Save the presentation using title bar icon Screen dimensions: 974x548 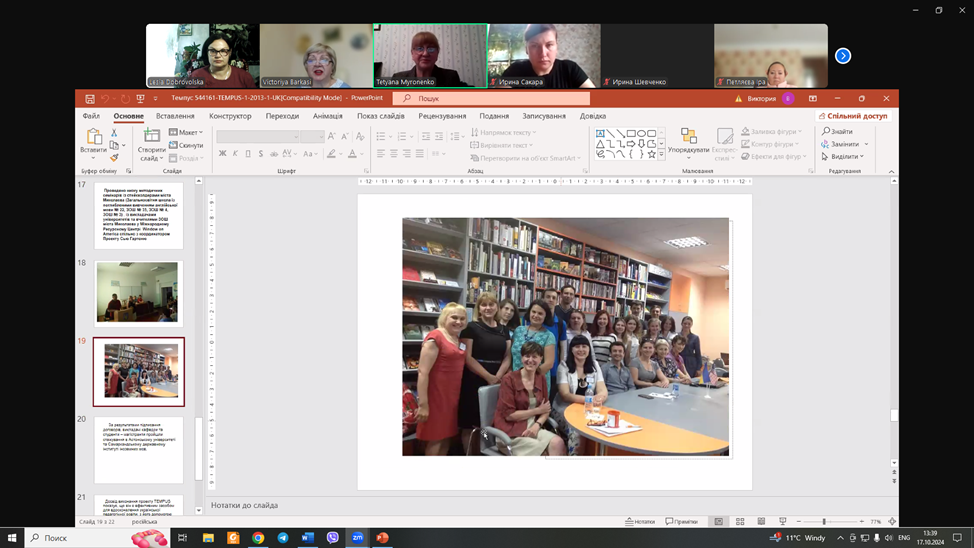[x=90, y=99]
